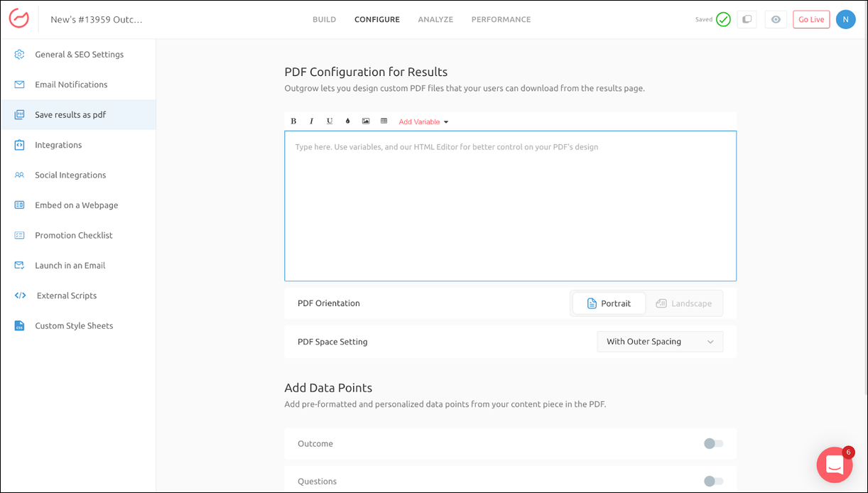Enable the Outcome data point toggle
868x493 pixels.
(713, 444)
